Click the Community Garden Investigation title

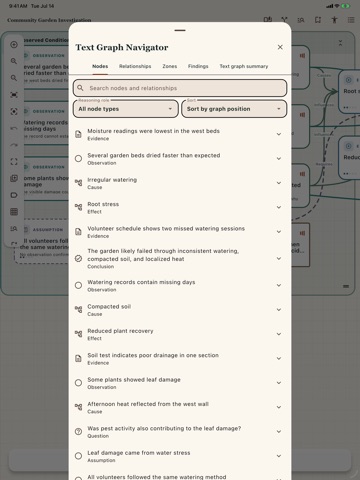click(49, 20)
